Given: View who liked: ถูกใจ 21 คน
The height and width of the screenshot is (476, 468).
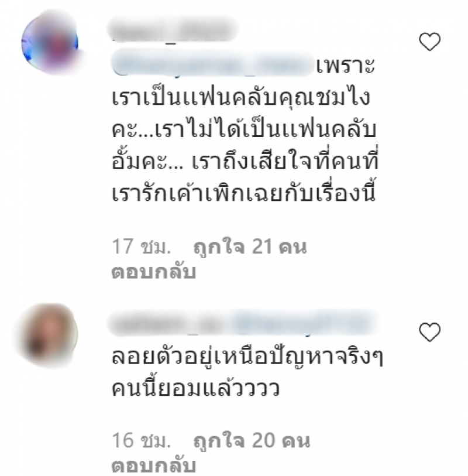Looking at the screenshot, I should pos(250,247).
